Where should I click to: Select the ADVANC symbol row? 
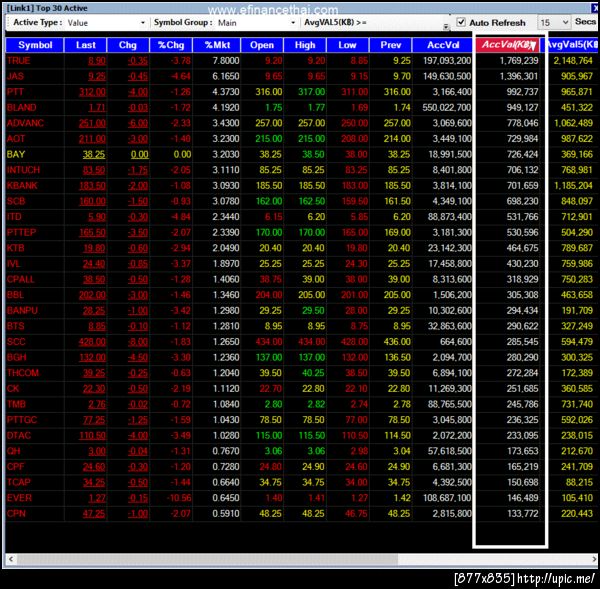pyautogui.click(x=302, y=123)
